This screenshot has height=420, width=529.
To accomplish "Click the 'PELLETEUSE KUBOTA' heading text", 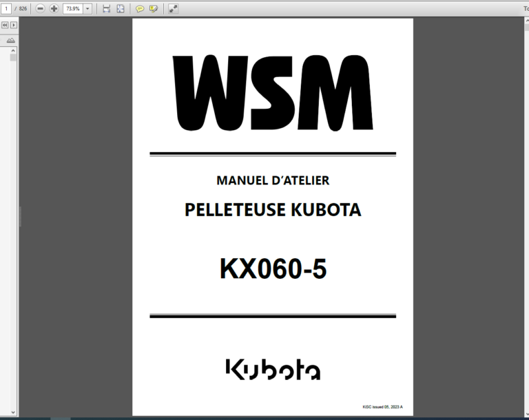I will 273,210.
